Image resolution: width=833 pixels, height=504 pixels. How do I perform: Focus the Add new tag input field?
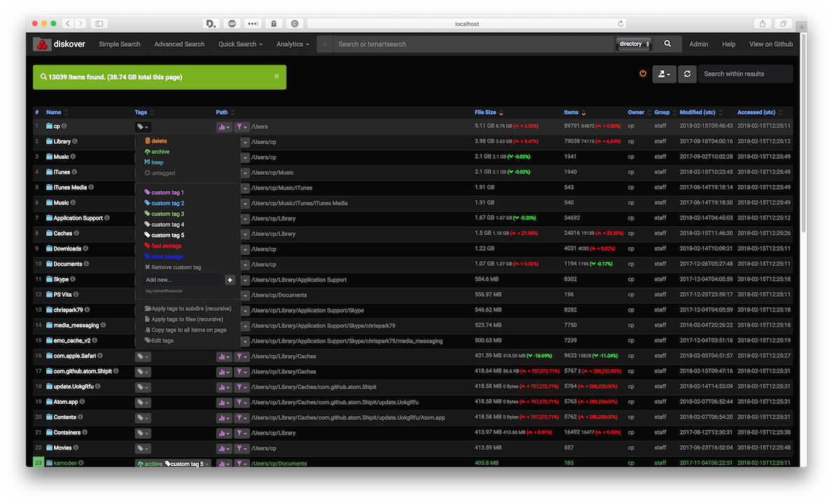tap(184, 279)
